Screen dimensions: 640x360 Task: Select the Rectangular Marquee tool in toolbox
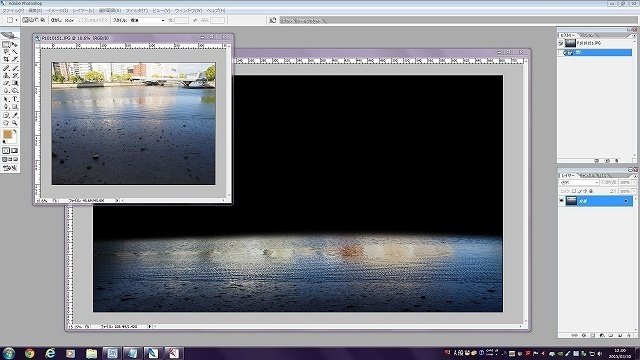[x=6, y=44]
